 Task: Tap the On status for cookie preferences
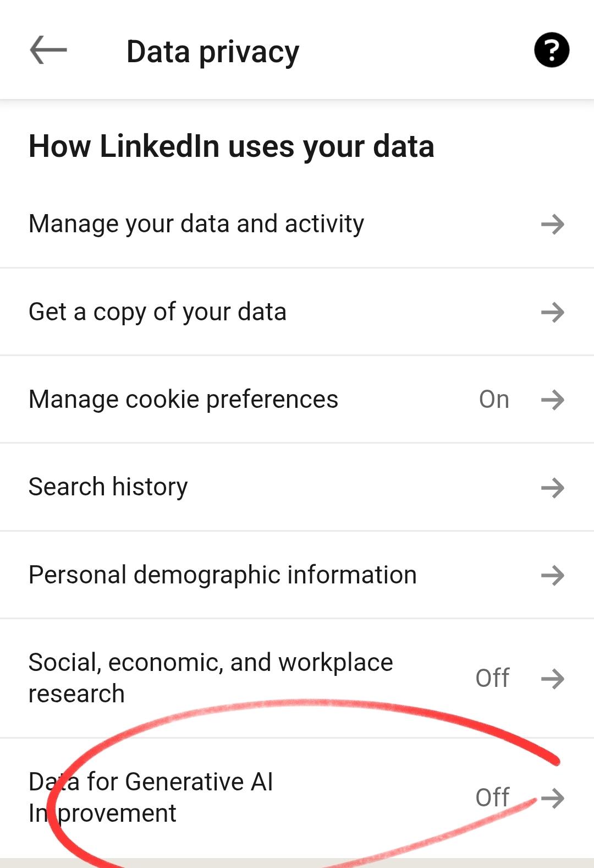tap(494, 400)
